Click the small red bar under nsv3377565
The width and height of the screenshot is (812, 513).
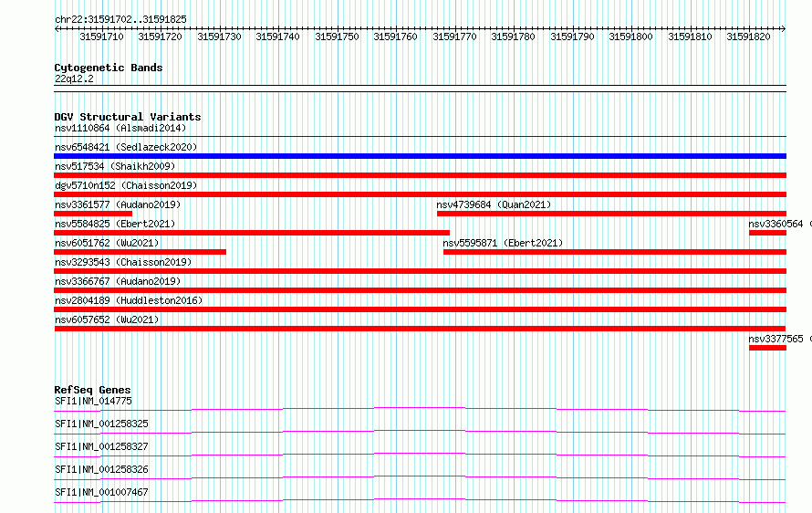tap(767, 348)
